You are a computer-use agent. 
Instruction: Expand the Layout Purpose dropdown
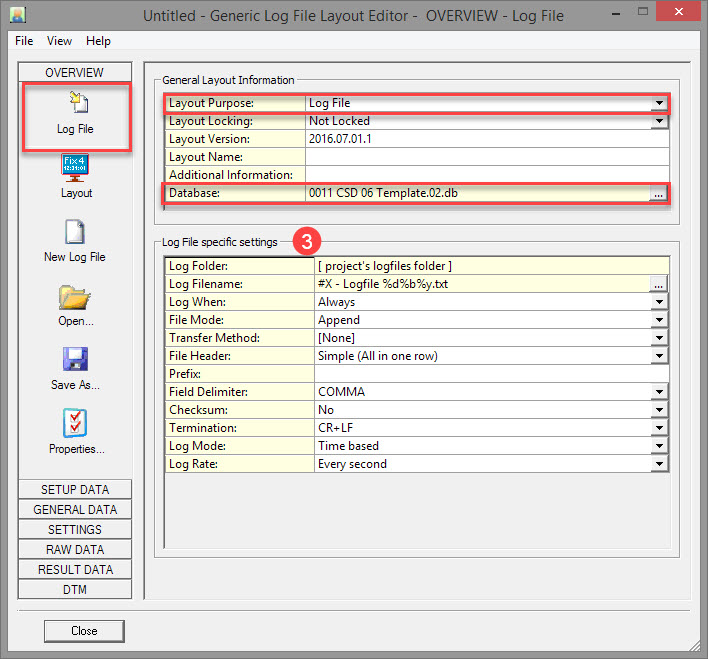[x=659, y=103]
